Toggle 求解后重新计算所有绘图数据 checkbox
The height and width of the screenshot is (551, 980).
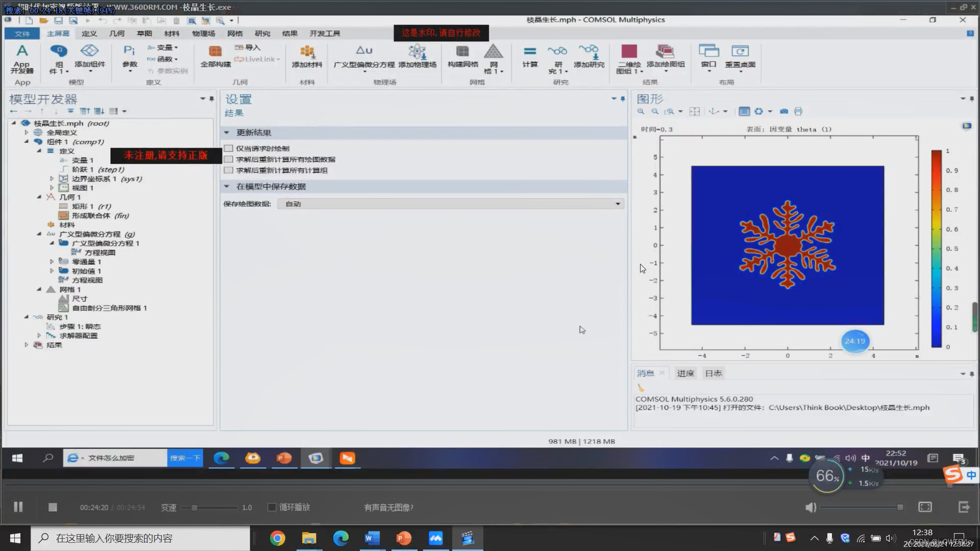coord(229,159)
